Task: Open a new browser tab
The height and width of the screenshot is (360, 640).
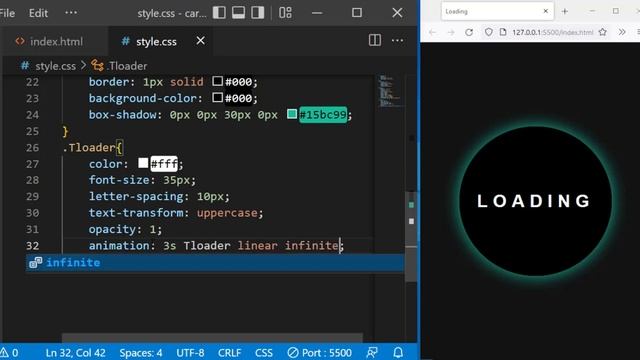Action: point(565,11)
